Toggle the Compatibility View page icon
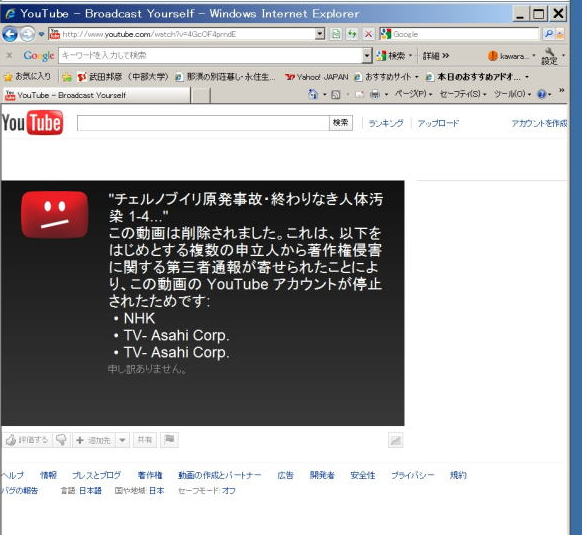Viewport: 587px width, 536px height. [x=336, y=34]
